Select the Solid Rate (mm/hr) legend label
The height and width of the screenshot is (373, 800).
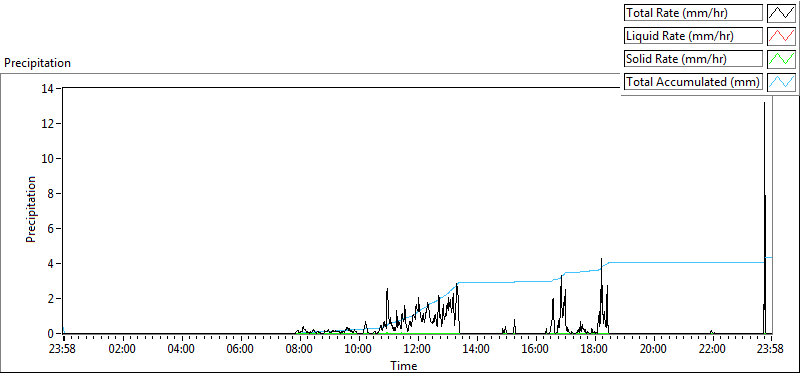693,59
